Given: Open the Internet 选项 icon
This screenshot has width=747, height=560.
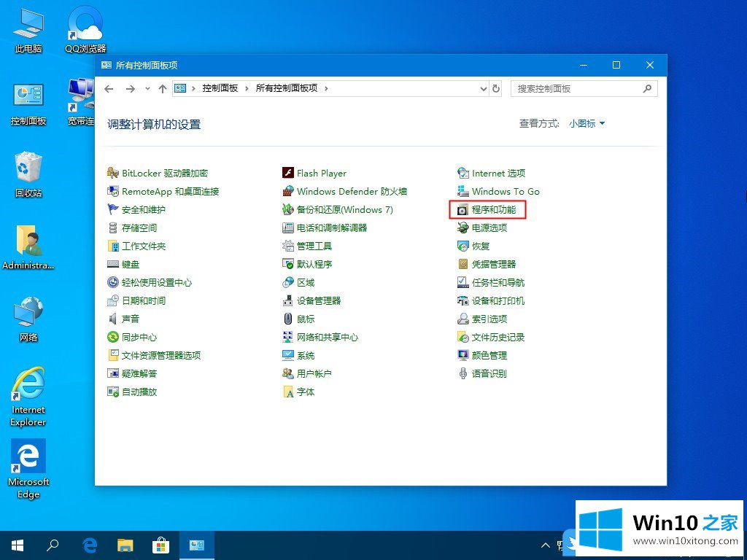Looking at the screenshot, I should [462, 173].
